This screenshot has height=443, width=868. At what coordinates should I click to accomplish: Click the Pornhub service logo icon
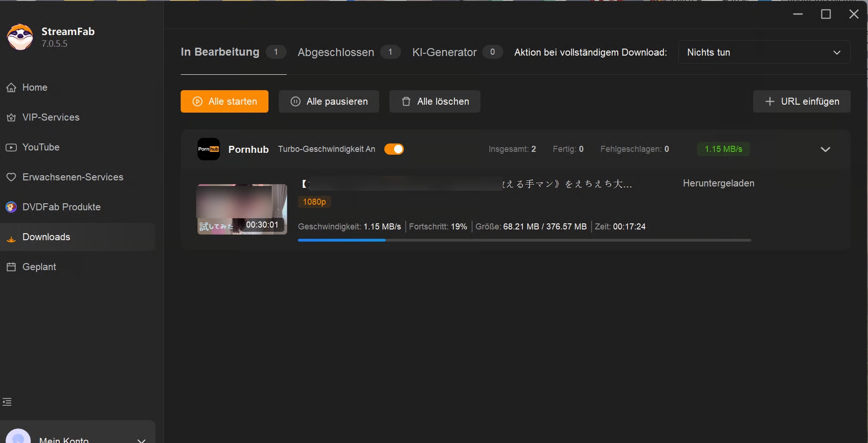209,149
